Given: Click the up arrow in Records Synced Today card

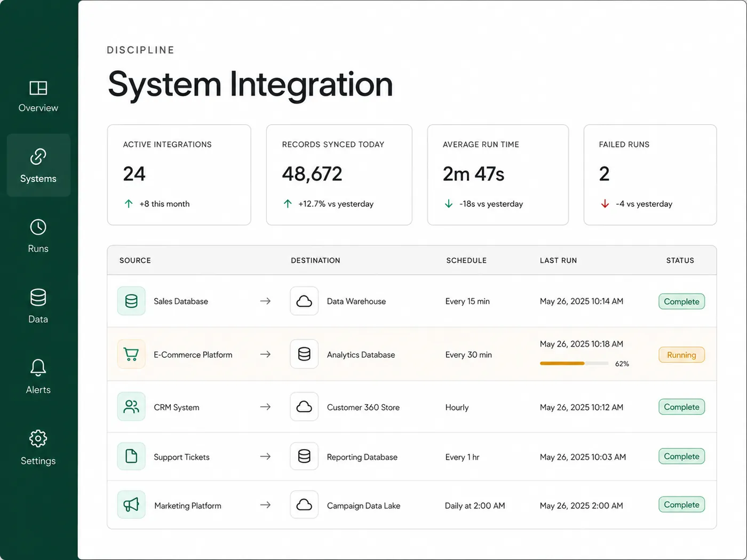Looking at the screenshot, I should (288, 204).
